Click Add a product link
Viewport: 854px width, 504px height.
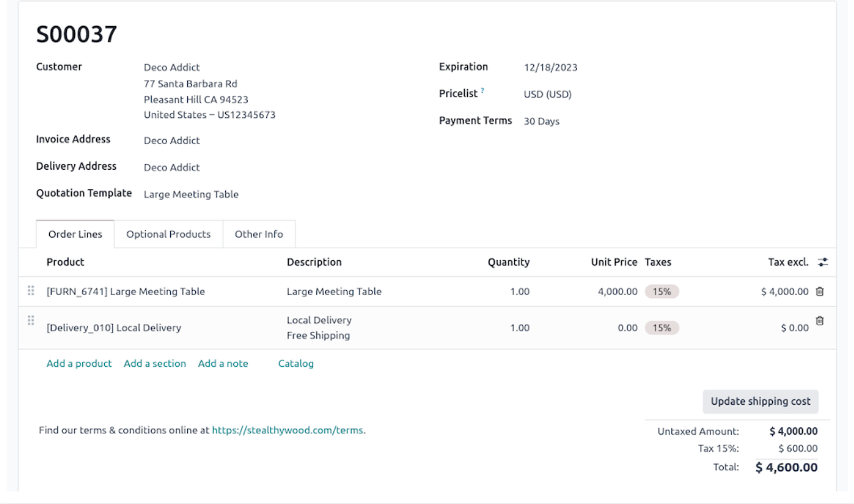[x=79, y=364]
